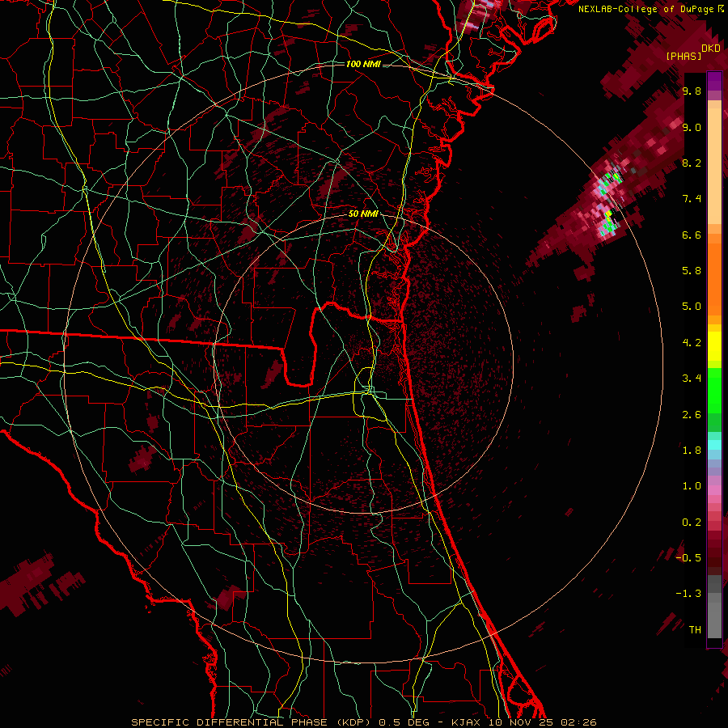Select the 7.4 scale label

(x=692, y=199)
